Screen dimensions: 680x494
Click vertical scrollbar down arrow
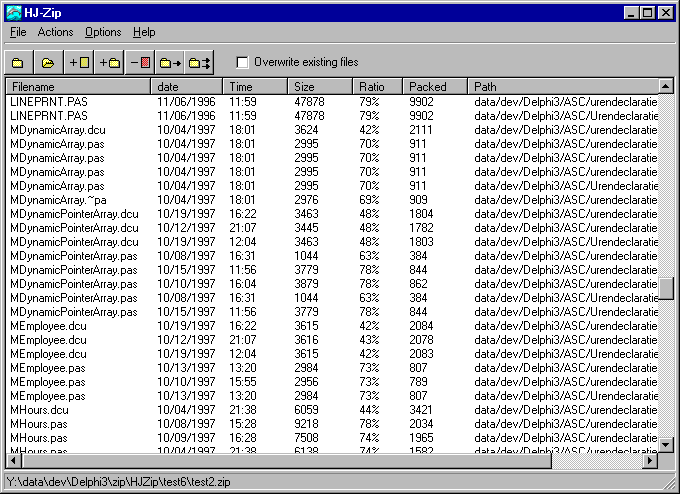coord(666,445)
